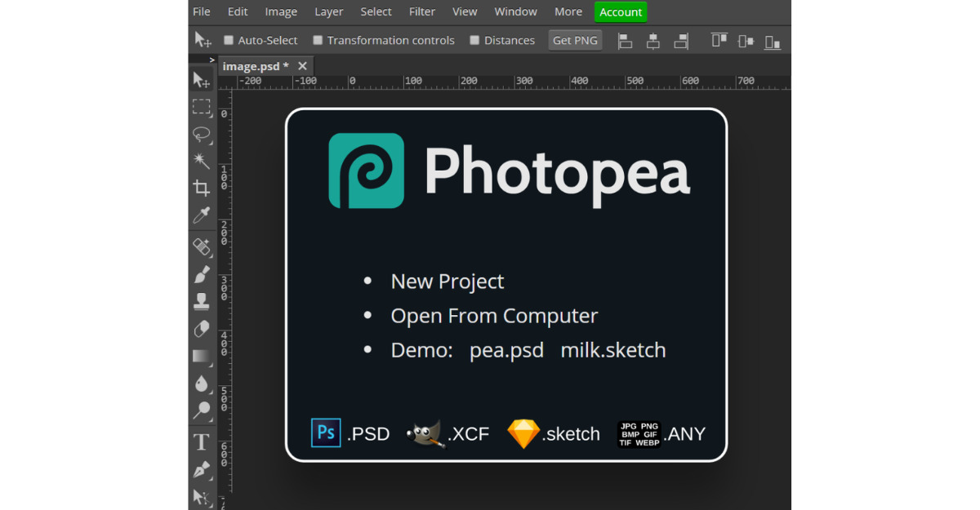The image size is (980, 510).
Task: Select the Magic Wand tool
Action: 202,162
